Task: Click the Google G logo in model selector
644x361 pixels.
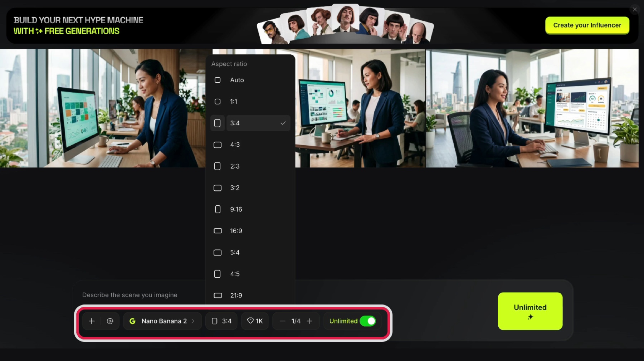Action: coord(132,321)
